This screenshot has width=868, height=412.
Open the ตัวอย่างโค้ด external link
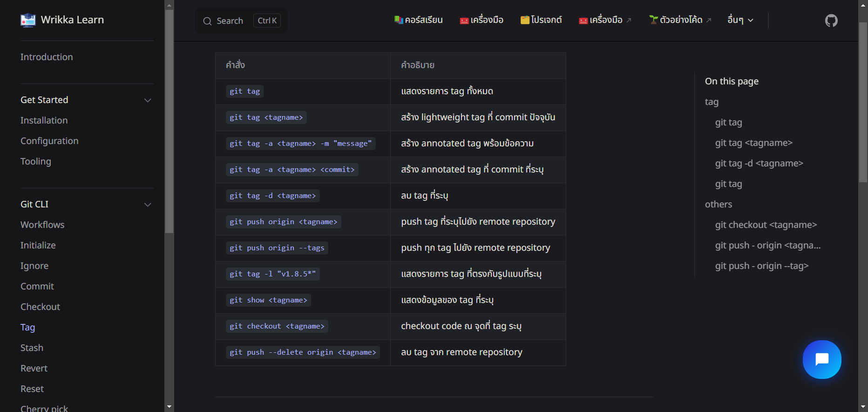click(680, 20)
